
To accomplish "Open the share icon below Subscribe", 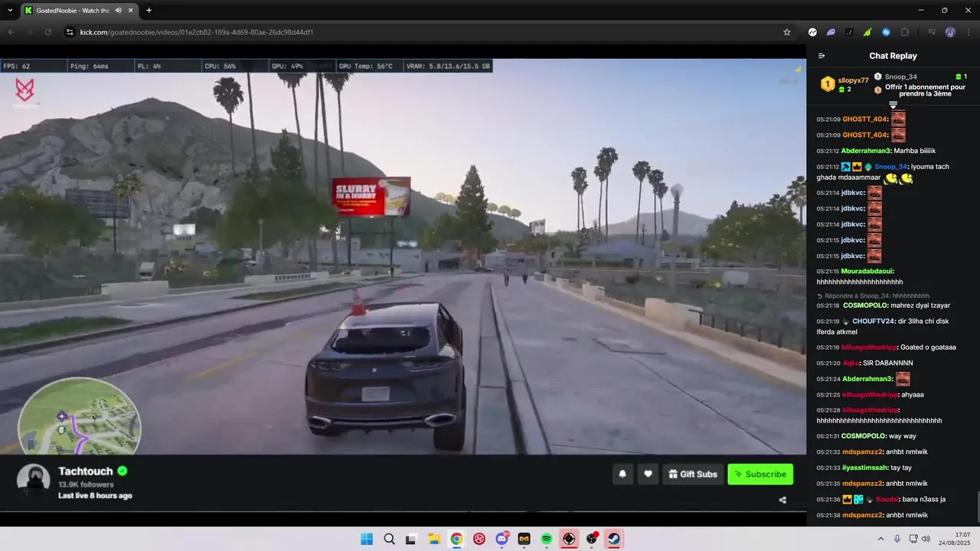I will pos(782,500).
